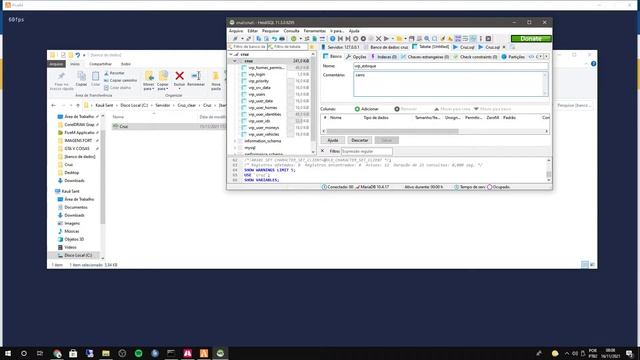Image resolution: width=640 pixels, height=360 pixels.
Task: Show hidden system tray icons
Action: 567,353
